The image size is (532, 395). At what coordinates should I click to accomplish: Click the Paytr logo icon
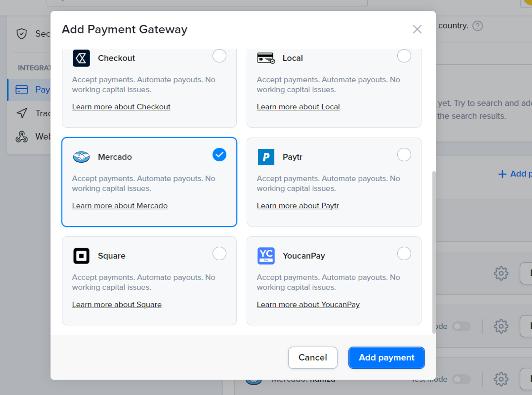click(x=266, y=157)
